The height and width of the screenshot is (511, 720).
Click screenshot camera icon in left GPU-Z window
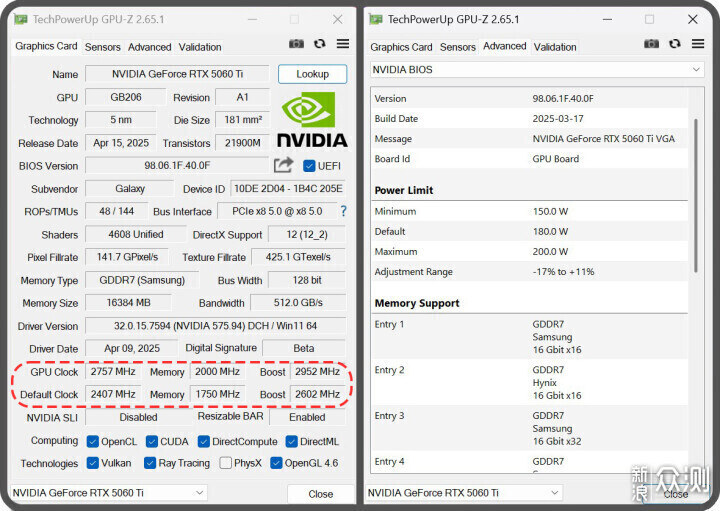coord(296,44)
